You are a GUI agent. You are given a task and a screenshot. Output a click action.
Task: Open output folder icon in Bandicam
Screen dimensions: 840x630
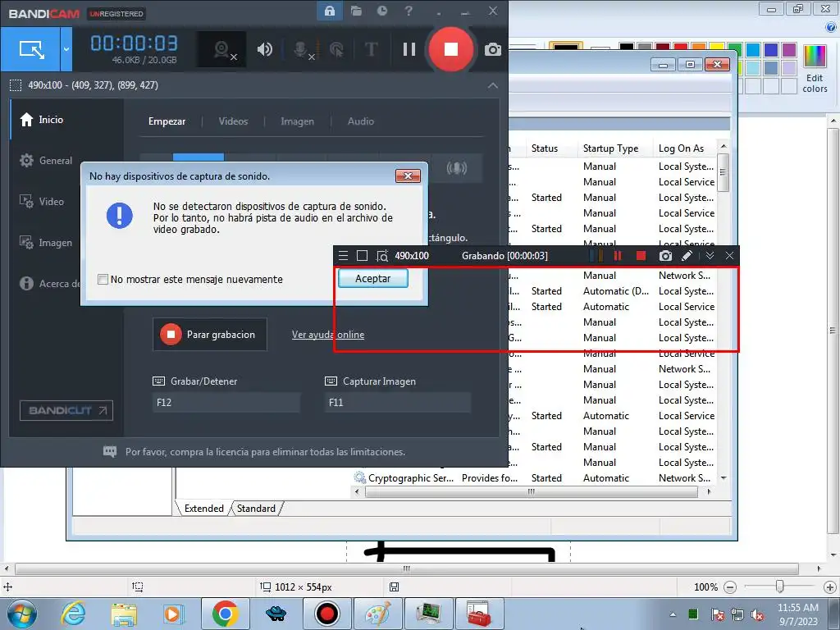point(356,11)
